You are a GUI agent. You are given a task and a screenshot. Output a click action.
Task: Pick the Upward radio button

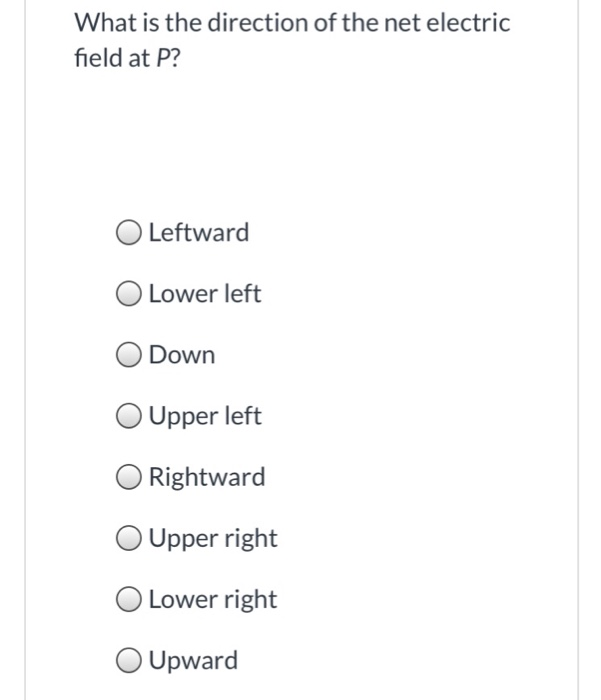[129, 660]
